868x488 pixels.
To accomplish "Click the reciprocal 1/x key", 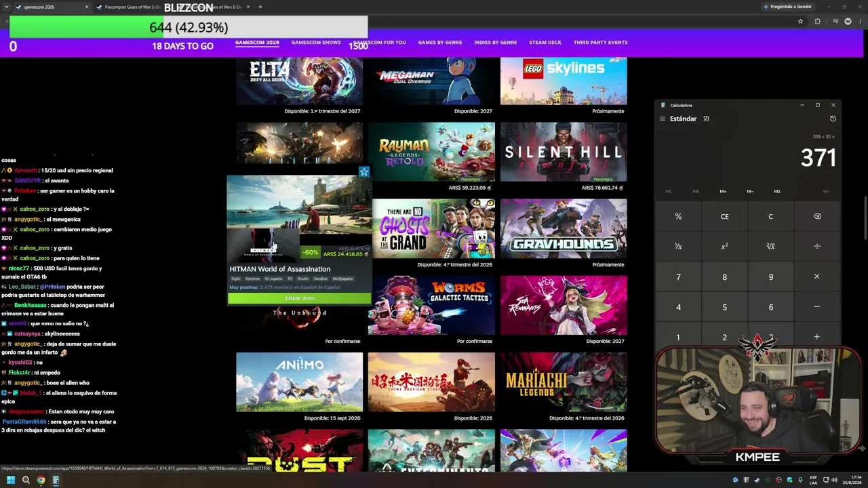I will 678,247.
